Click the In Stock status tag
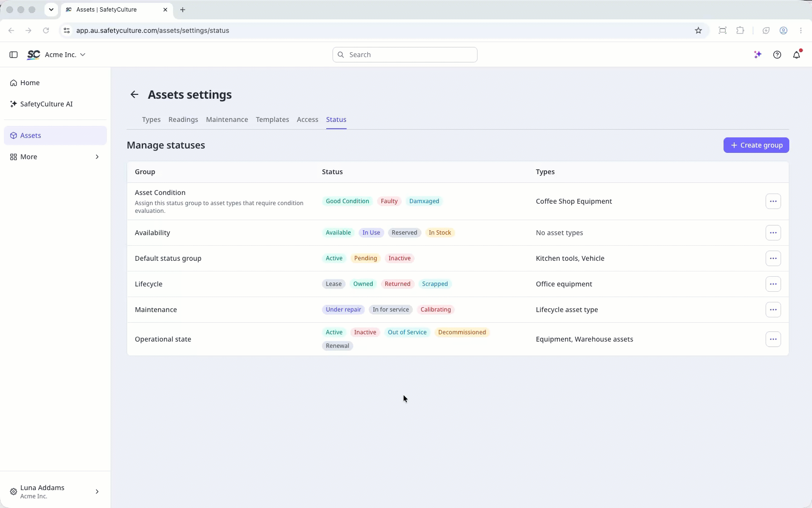Viewport: 812px width, 508px height. pyautogui.click(x=440, y=233)
